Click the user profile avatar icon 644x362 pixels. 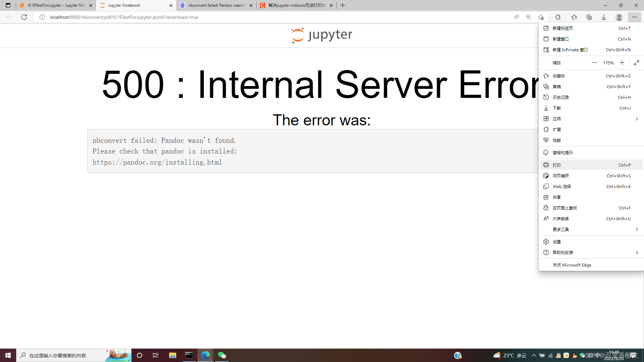pos(619,17)
